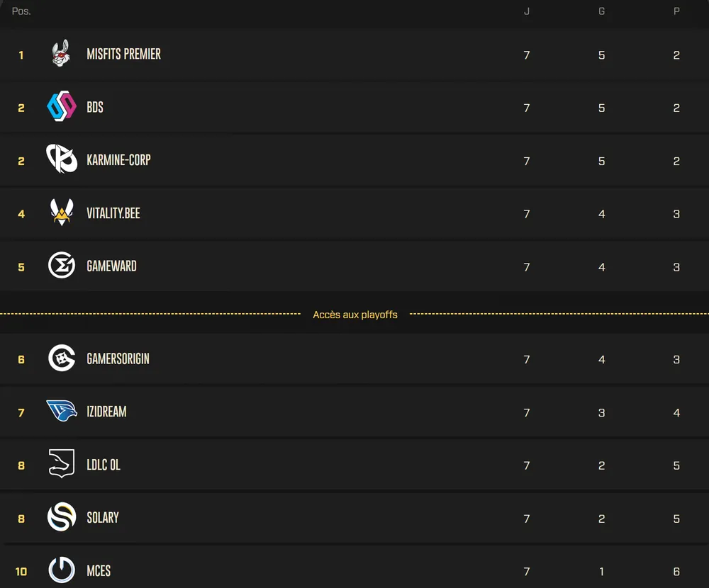This screenshot has width=709, height=588.
Task: Click the LDLC OL logo
Action: click(x=62, y=464)
